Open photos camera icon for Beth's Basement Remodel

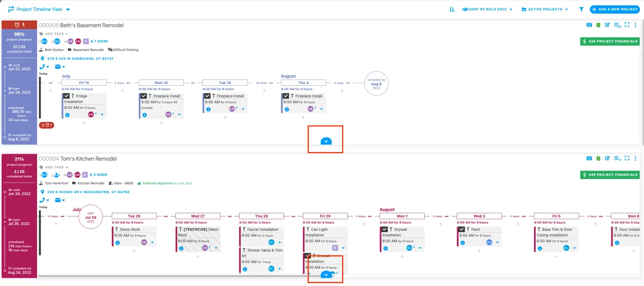589,25
